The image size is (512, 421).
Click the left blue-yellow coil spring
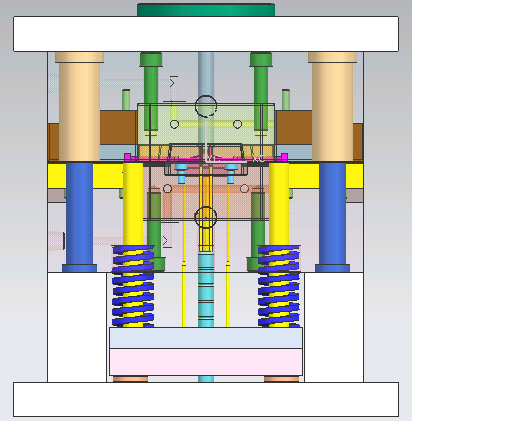click(133, 286)
